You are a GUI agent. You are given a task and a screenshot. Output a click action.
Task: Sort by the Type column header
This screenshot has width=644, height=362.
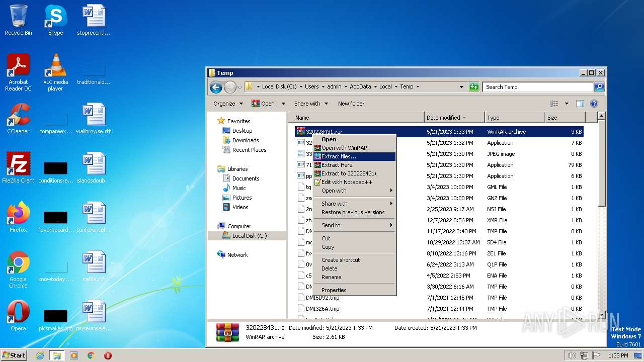tap(515, 118)
